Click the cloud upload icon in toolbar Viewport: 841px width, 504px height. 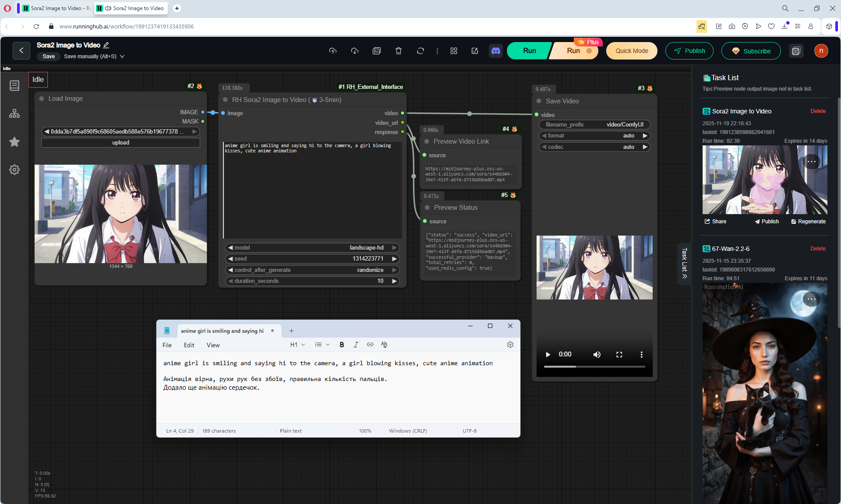coord(332,51)
